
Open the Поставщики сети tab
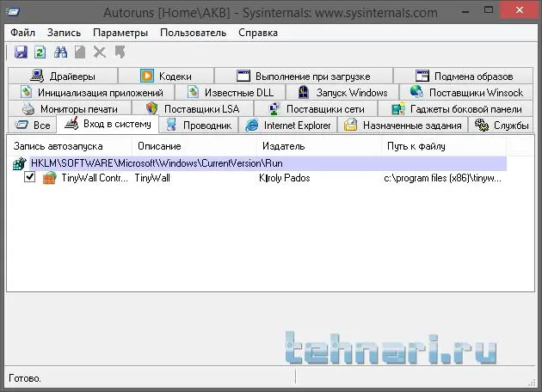point(316,109)
